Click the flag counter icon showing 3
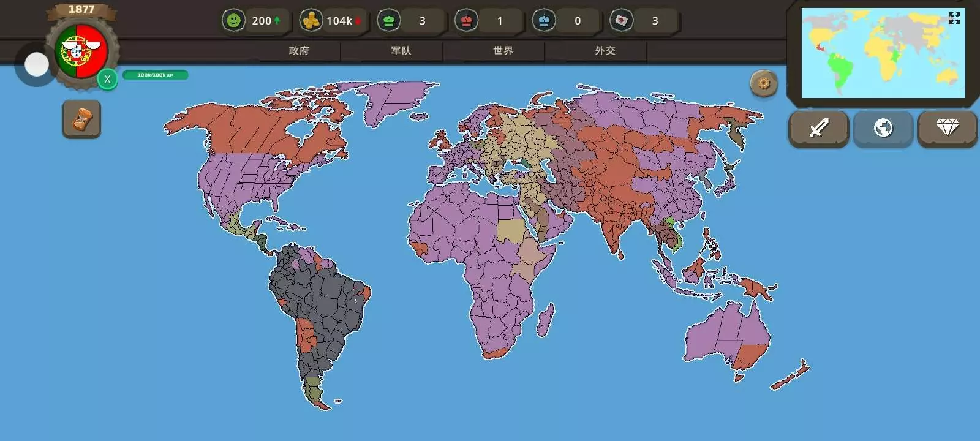Viewport: 980px width, 441px height. [x=621, y=21]
